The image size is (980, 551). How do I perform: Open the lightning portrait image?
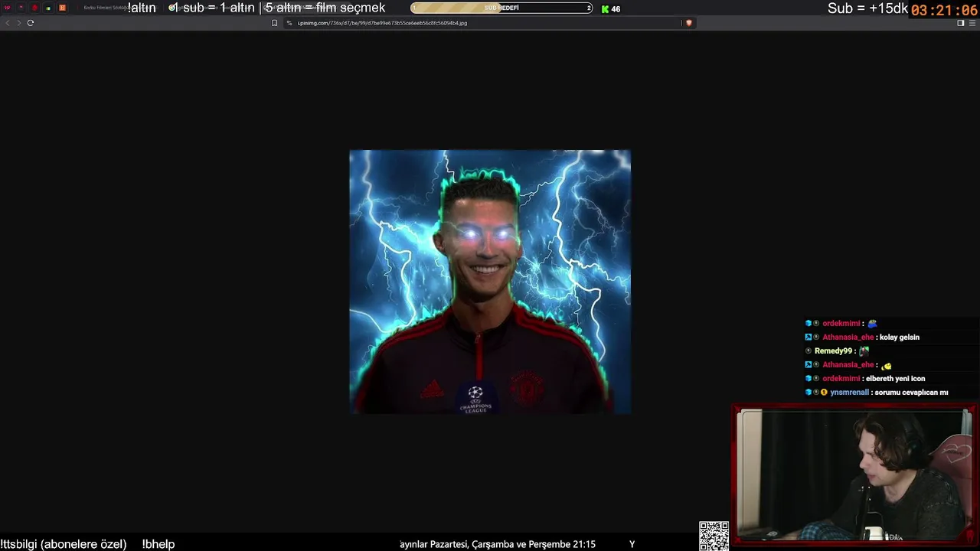(x=490, y=282)
